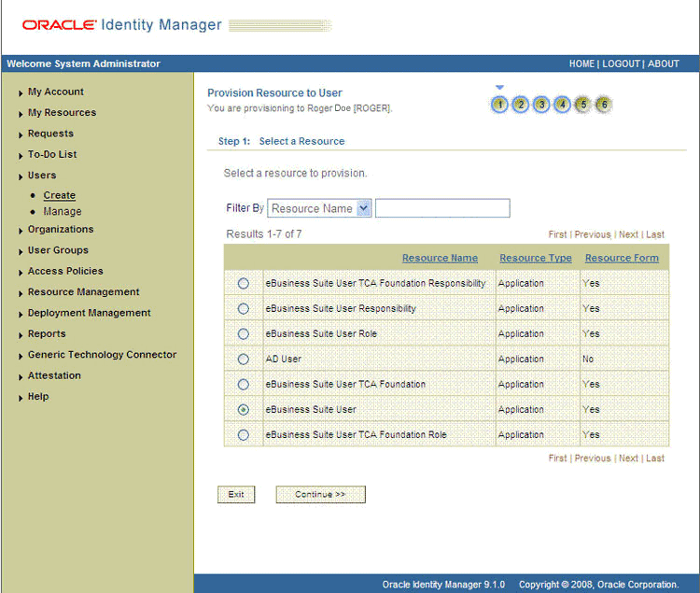Expand the Attestation menu arrow

[21, 377]
